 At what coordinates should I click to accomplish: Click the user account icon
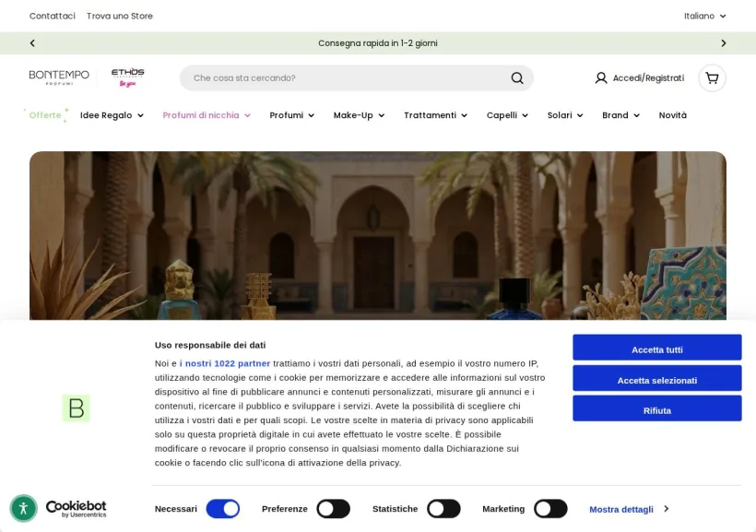601,78
